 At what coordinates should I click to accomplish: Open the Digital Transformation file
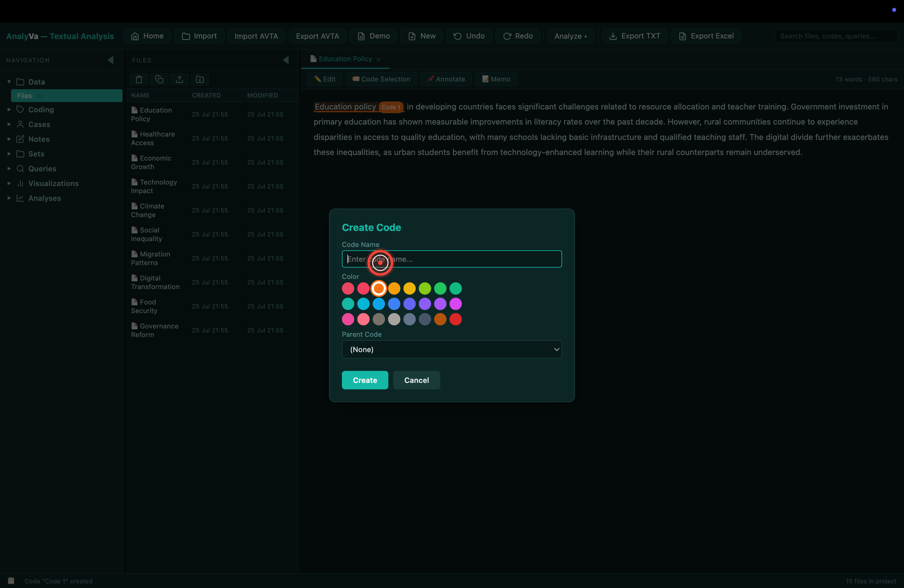coord(212,282)
